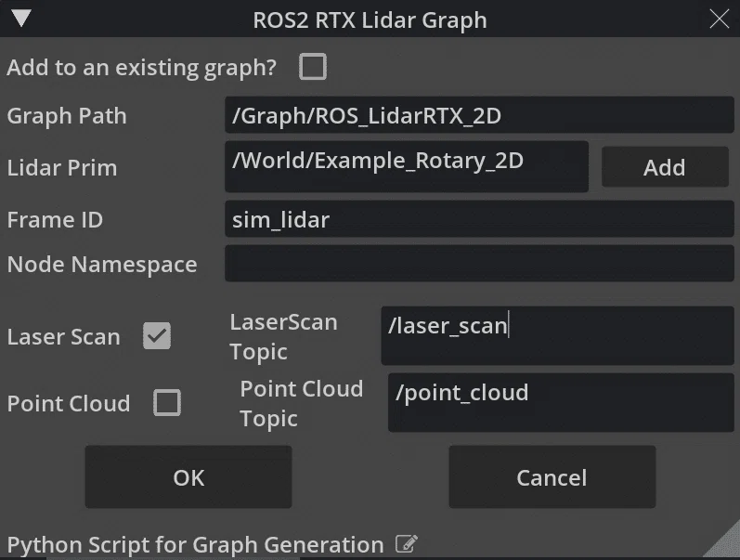The image size is (740, 560).
Task: Focus the empty Node Namespace field
Action: [479, 264]
